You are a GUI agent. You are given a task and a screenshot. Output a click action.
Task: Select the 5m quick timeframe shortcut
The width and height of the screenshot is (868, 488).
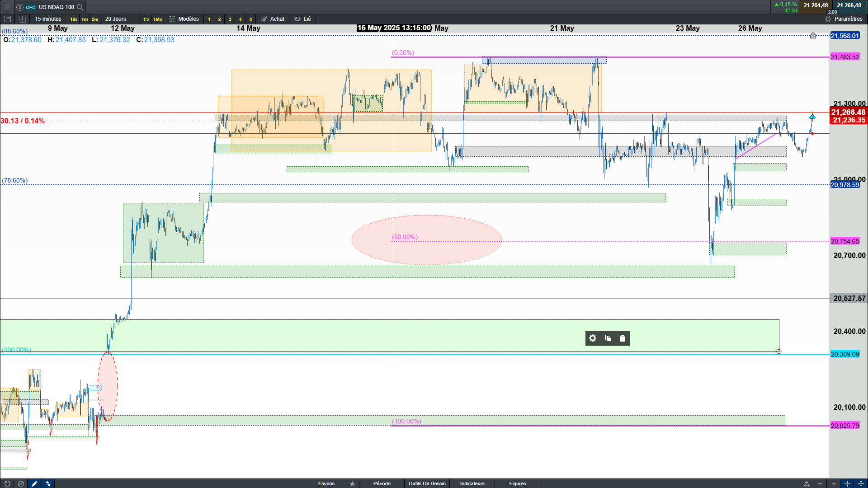coord(95,19)
